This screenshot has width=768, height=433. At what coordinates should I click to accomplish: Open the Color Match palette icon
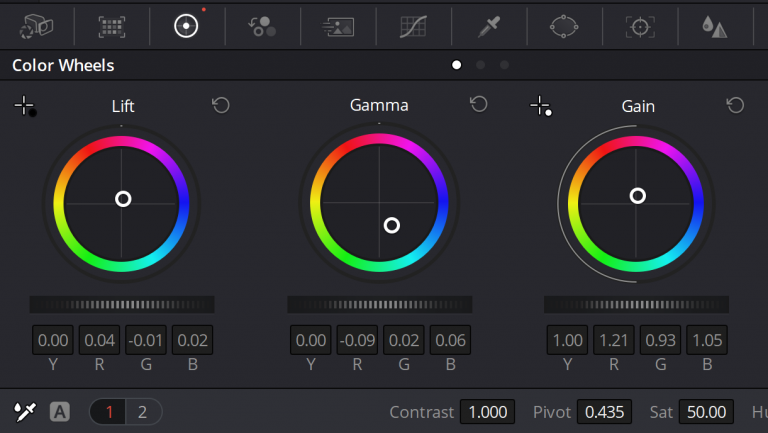(112, 27)
